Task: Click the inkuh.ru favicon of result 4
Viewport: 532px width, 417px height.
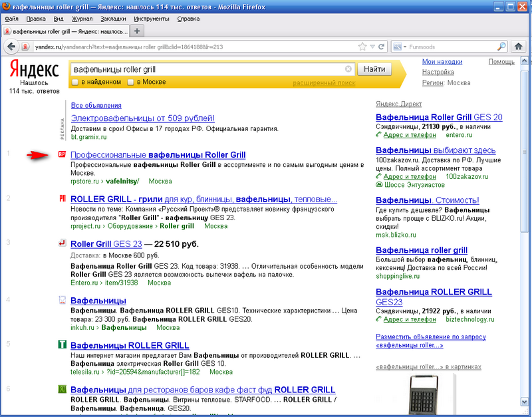Action: point(62,300)
